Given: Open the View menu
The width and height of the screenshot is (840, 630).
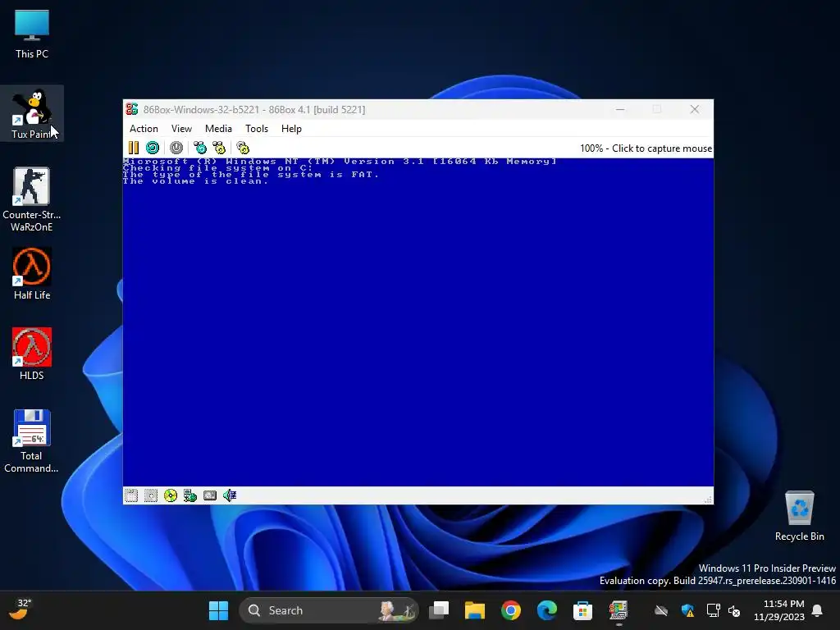Looking at the screenshot, I should (x=181, y=129).
